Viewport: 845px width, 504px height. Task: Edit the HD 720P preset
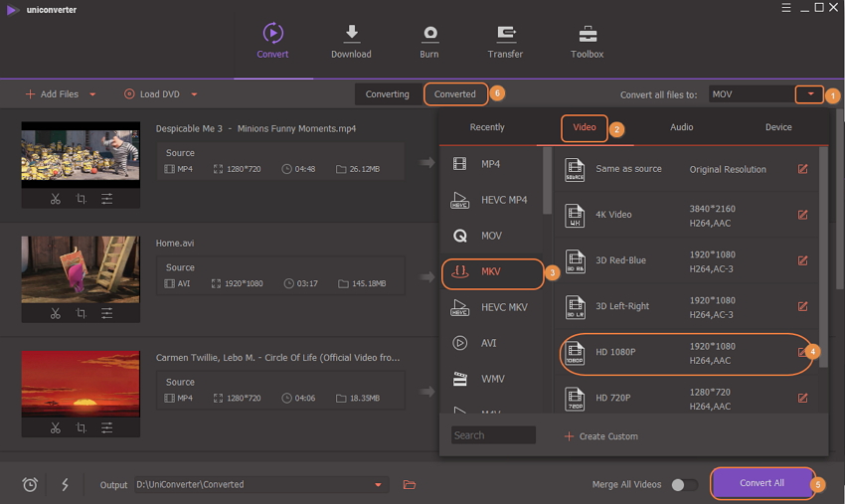point(802,399)
